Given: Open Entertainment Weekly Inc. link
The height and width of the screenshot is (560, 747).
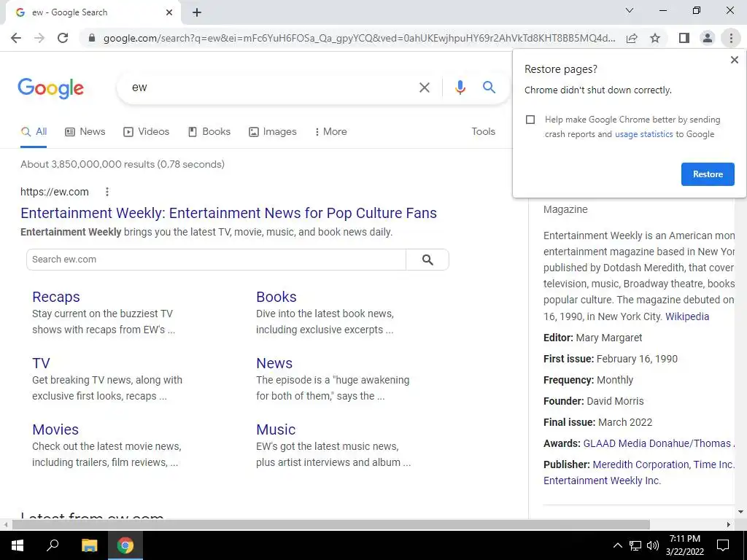Looking at the screenshot, I should click(602, 481).
